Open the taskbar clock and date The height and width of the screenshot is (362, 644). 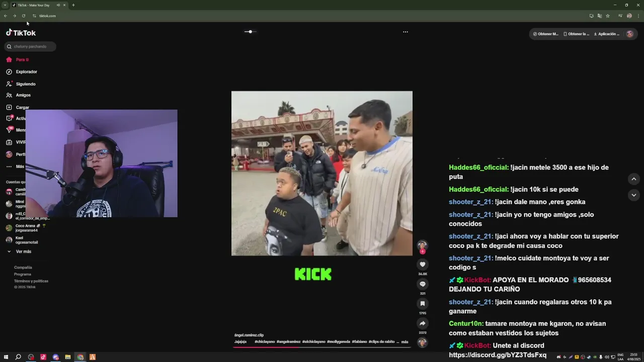[x=633, y=357]
